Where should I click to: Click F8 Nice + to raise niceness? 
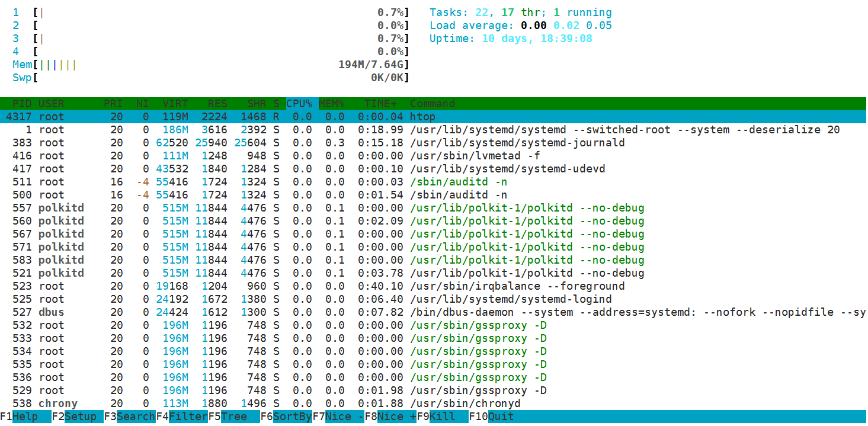click(390, 417)
